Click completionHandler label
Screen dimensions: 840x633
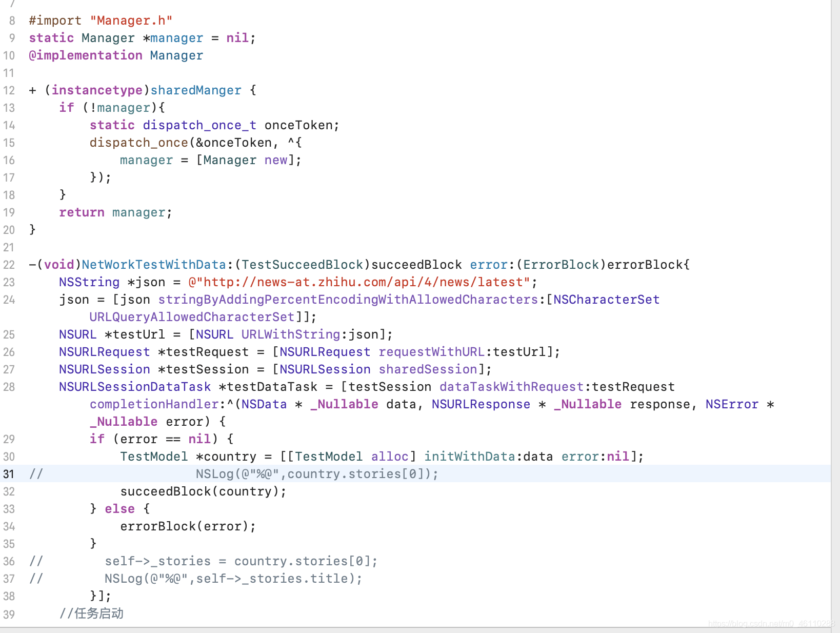[x=154, y=404]
